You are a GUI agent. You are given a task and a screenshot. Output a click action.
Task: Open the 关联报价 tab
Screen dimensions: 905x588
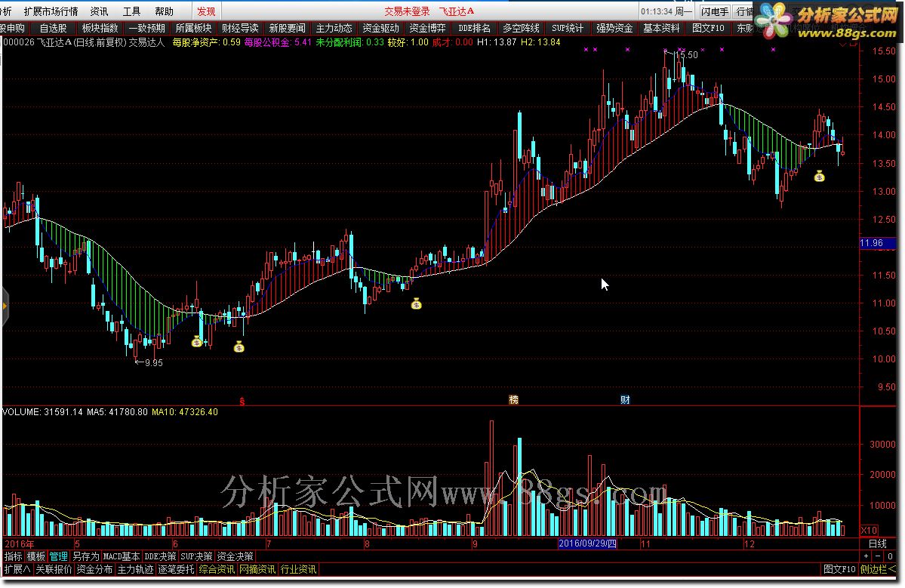click(x=54, y=570)
